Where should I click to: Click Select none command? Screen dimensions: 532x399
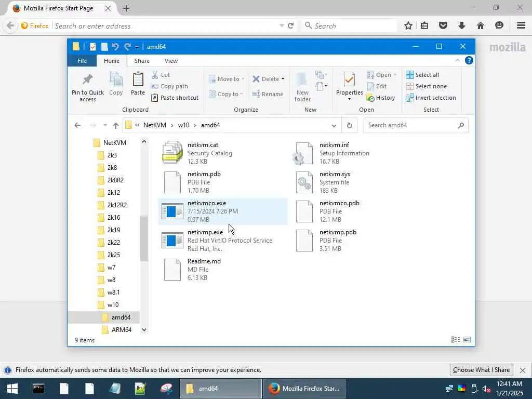coord(427,86)
